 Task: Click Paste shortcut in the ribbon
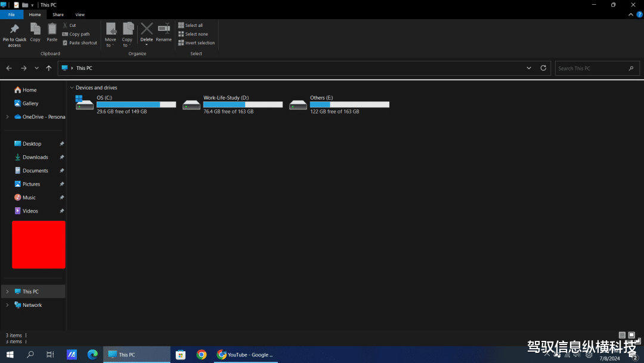point(80,43)
